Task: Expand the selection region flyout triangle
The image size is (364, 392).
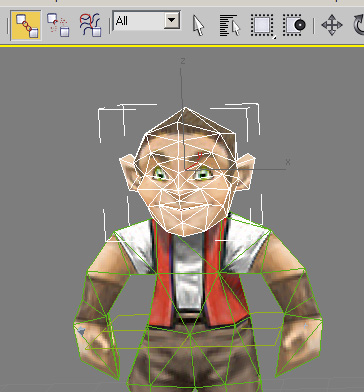Action: [274, 37]
